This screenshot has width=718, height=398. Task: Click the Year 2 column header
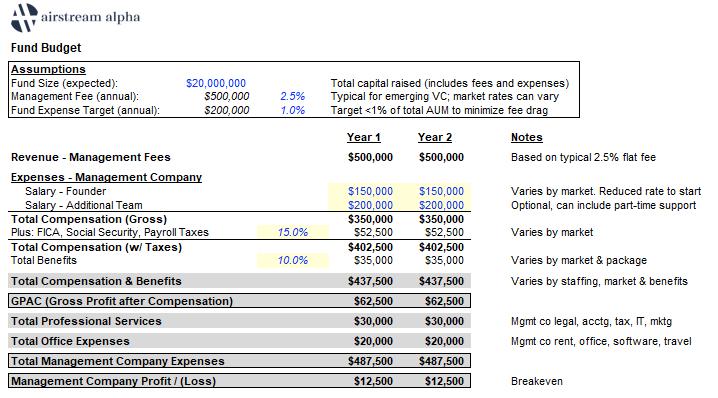coord(435,137)
